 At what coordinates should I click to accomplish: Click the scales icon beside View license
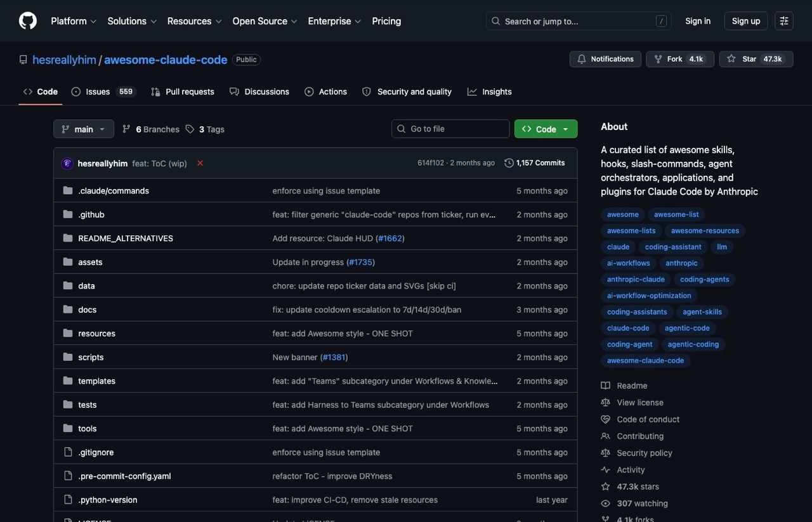pyautogui.click(x=605, y=403)
